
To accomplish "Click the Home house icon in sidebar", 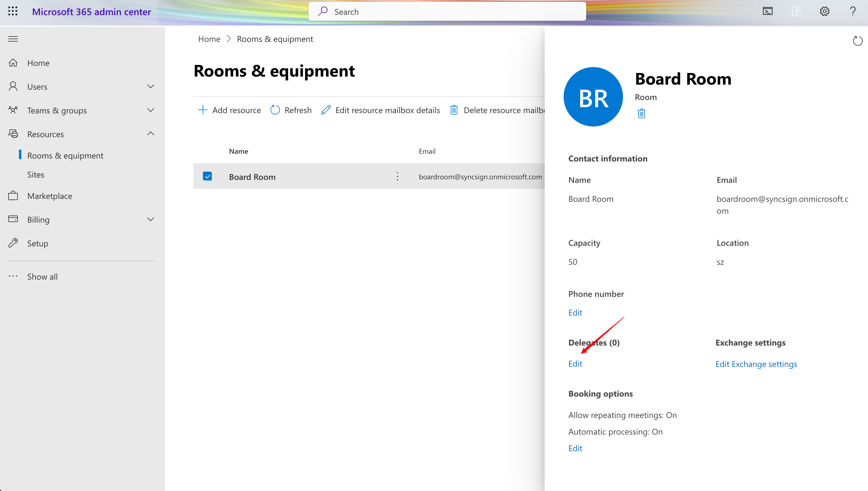I will 13,63.
